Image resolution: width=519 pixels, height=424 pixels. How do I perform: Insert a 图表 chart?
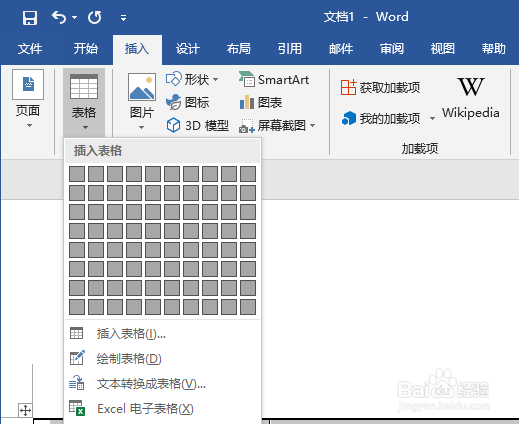tap(261, 102)
